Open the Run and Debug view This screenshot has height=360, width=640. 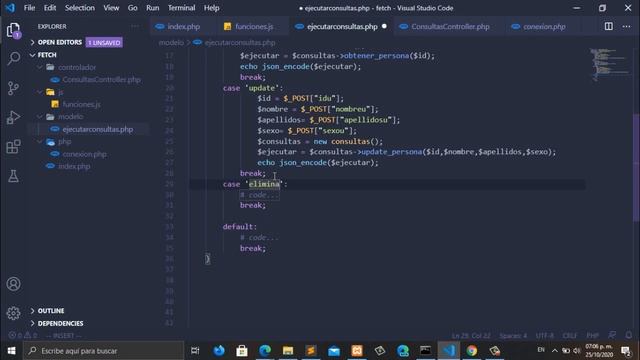(x=13, y=118)
